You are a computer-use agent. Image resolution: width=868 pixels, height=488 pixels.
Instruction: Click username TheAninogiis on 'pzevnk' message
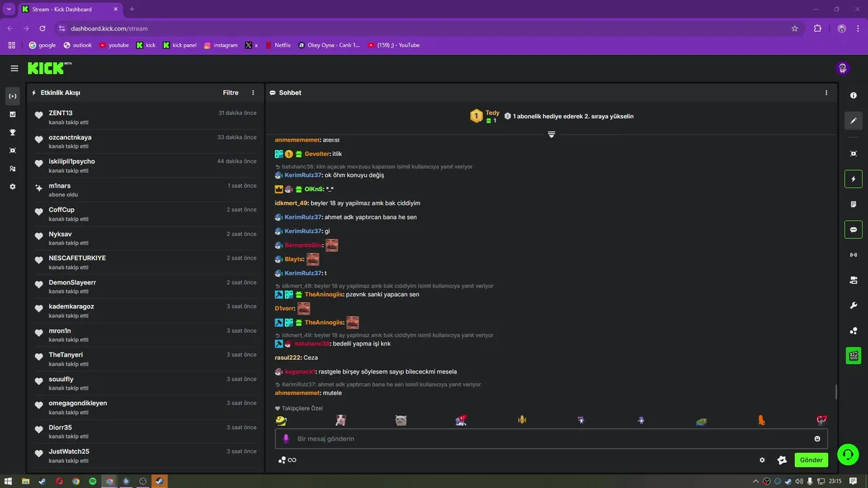(x=323, y=294)
